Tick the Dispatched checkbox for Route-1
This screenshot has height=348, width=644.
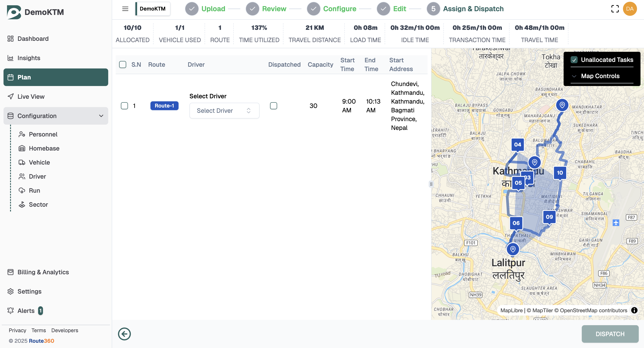coord(274,106)
